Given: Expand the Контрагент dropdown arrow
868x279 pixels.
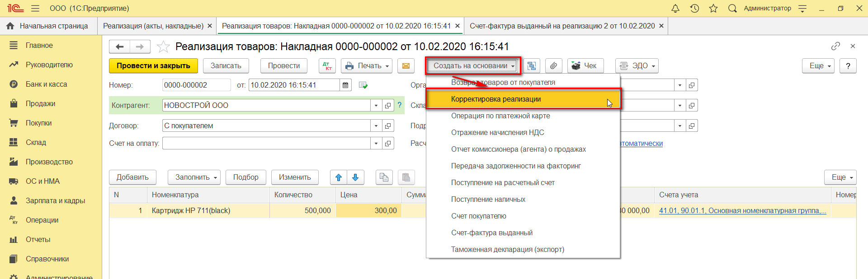Looking at the screenshot, I should 376,106.
